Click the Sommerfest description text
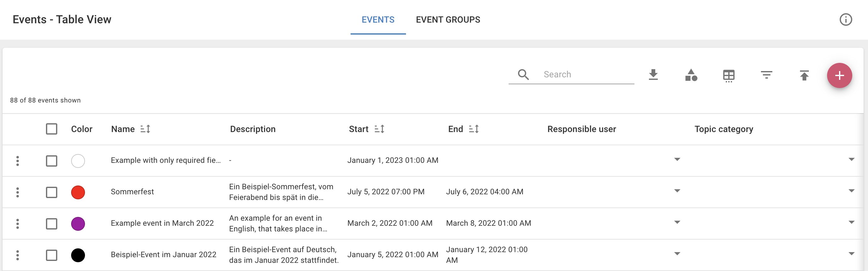868x271 pixels. (x=281, y=192)
